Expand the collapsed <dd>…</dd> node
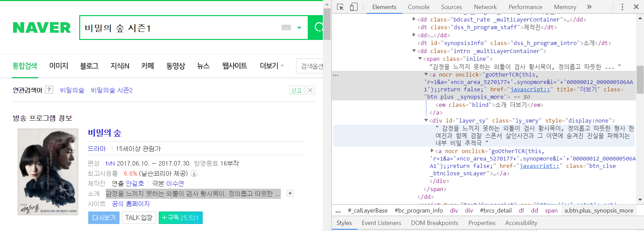 pos(414,35)
